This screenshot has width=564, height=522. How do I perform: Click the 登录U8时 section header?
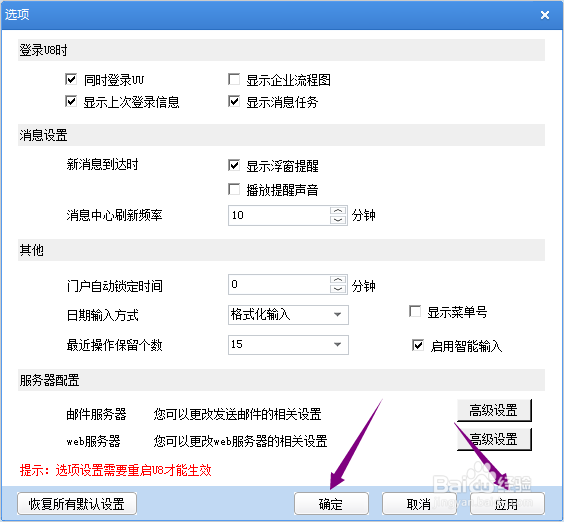(281, 50)
